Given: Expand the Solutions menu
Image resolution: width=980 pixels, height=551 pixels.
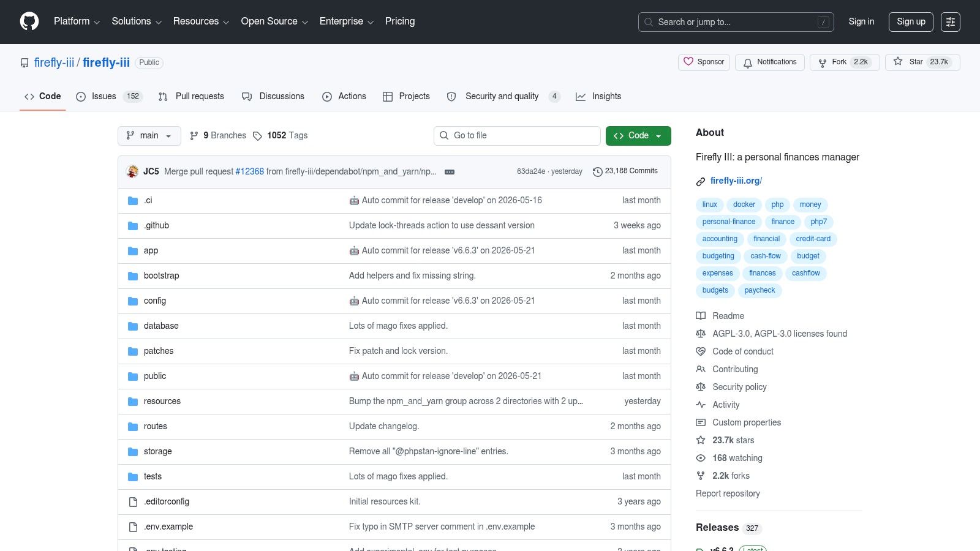Looking at the screenshot, I should (x=137, y=21).
